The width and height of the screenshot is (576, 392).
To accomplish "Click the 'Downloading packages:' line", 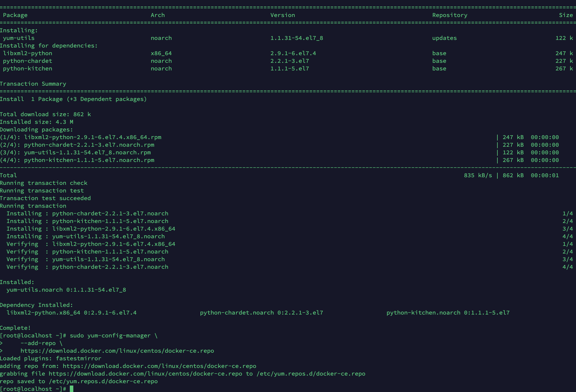I will pos(36,129).
